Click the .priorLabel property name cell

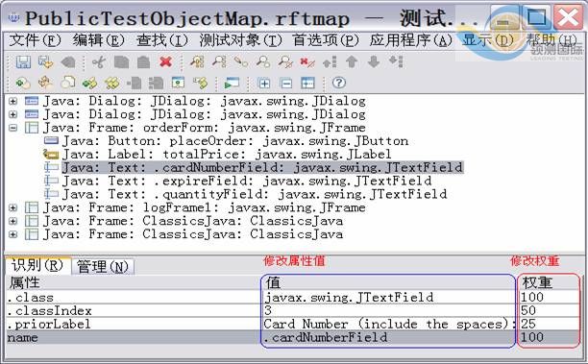tap(134, 324)
